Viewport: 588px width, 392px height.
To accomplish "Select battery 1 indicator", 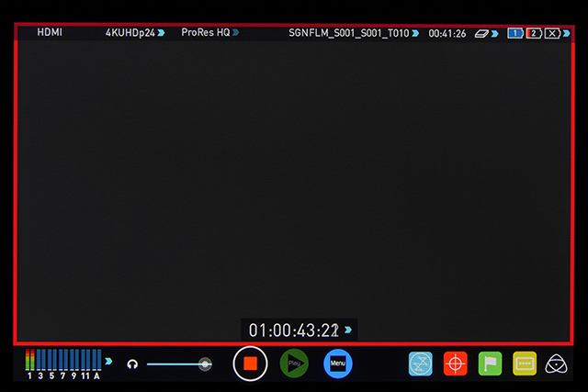I will click(515, 33).
